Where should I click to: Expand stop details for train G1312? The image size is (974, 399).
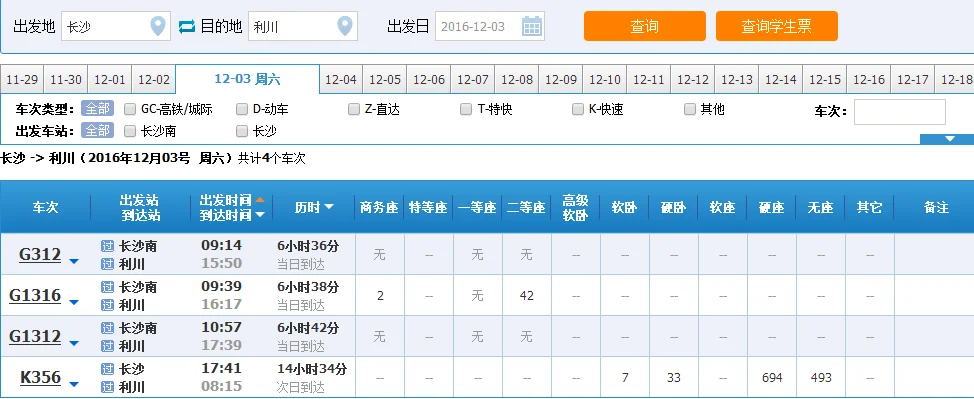click(x=74, y=344)
